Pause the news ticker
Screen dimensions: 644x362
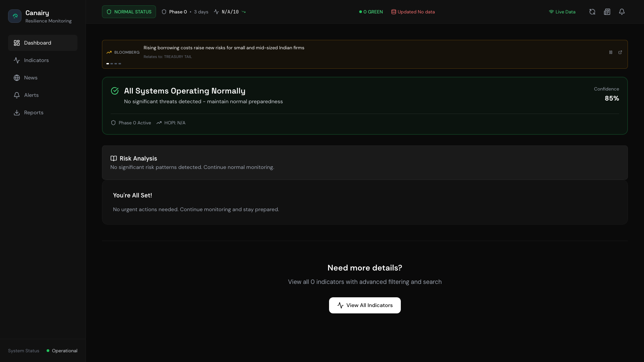coord(611,52)
